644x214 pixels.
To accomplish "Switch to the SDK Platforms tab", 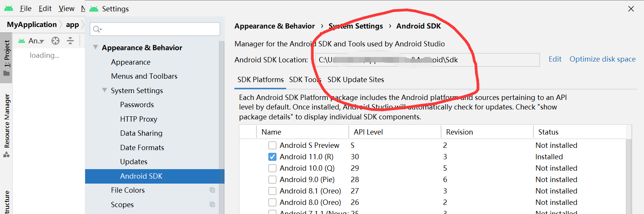I will 261,79.
